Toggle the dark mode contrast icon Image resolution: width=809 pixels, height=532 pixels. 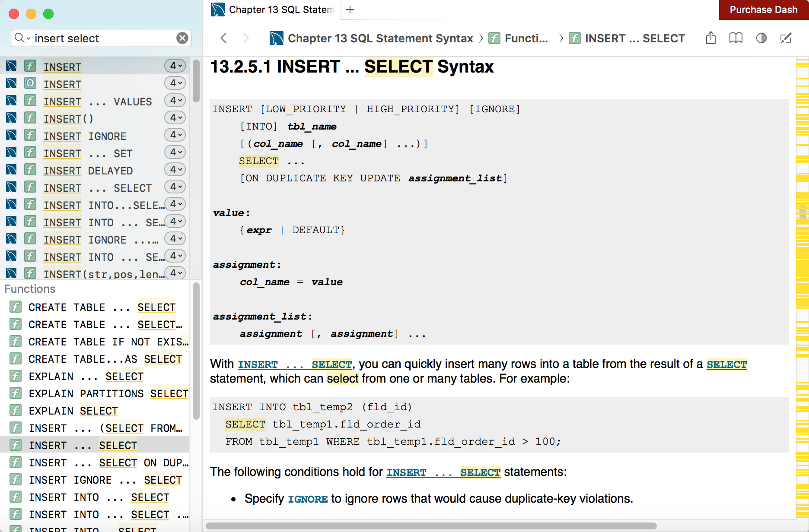tap(761, 38)
